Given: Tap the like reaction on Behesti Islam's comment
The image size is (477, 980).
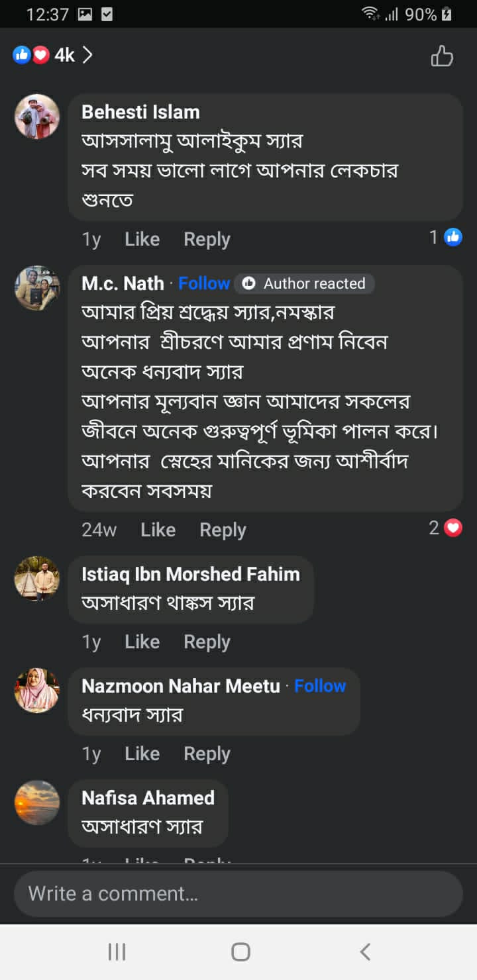Looking at the screenshot, I should 453,237.
